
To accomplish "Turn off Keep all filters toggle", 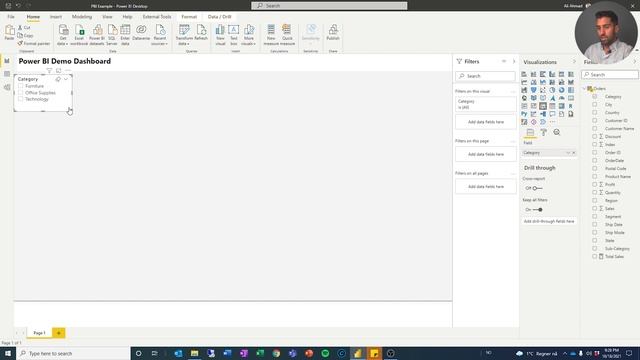I will tap(538, 209).
